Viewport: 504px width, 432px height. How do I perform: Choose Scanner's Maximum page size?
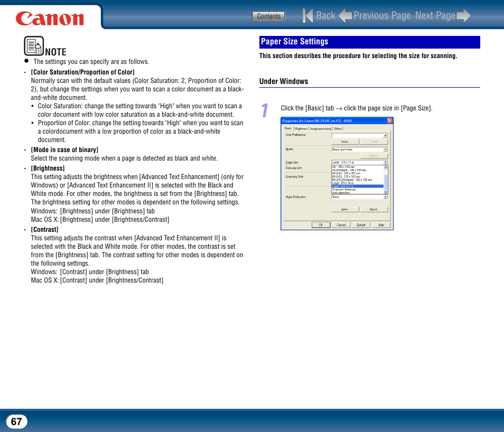358,189
